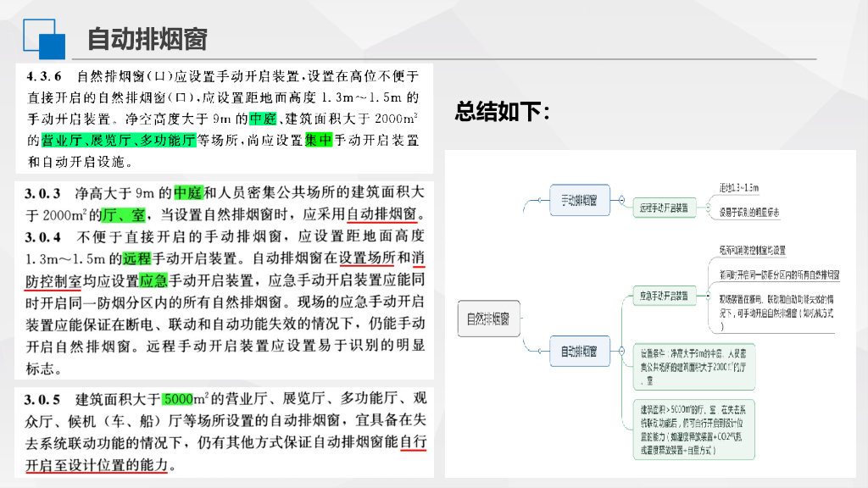Click the leaf 场所和消防控制室均设置
The image size is (868, 488).
(753, 251)
